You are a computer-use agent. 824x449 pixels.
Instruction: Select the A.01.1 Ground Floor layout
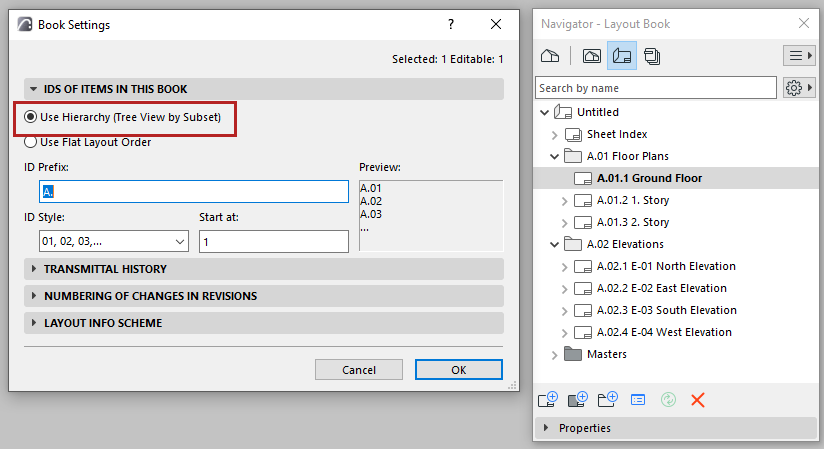649,178
